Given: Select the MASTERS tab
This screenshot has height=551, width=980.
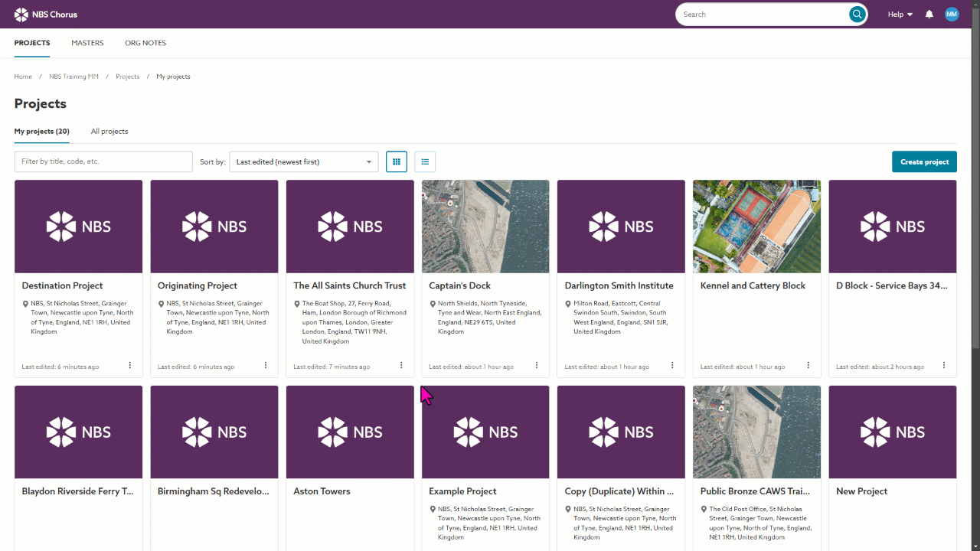Looking at the screenshot, I should 87,43.
